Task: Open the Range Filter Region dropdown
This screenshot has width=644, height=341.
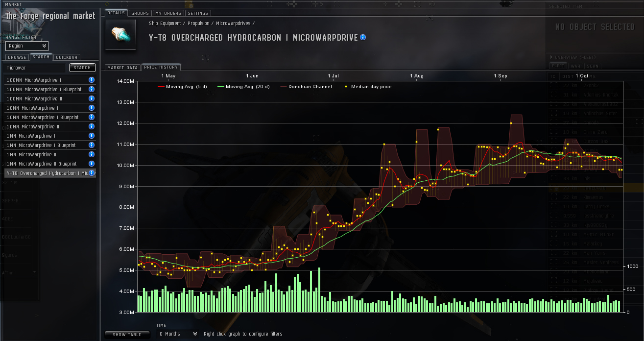Action: [27, 46]
